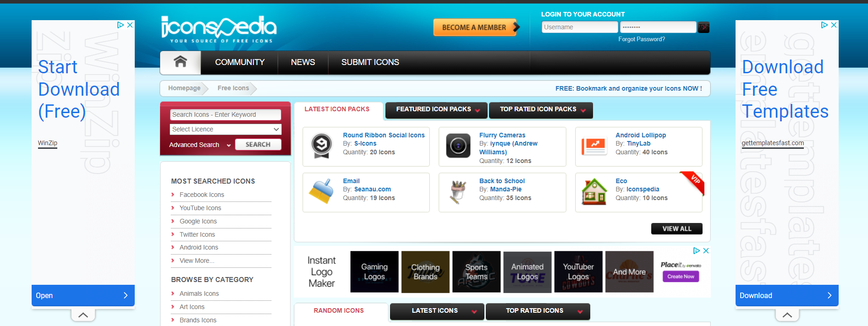Select the Latest Icons tab

click(x=434, y=310)
